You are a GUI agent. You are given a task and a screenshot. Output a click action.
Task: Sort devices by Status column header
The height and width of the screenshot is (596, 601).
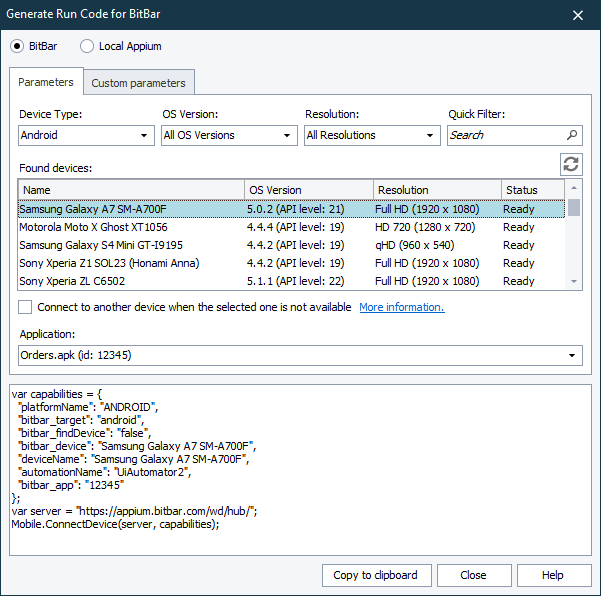point(533,190)
